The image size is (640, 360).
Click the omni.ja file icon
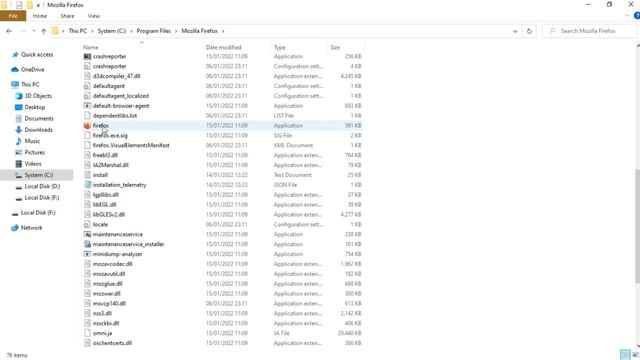(87, 333)
